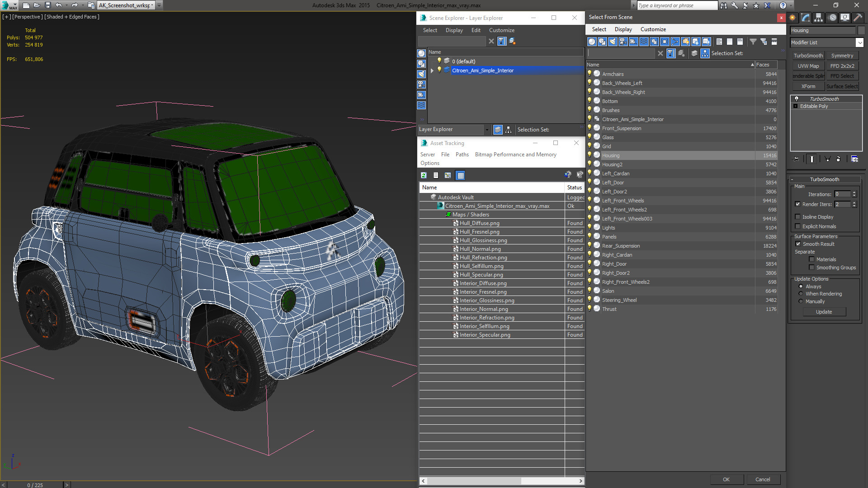Open Edit menu in Scene Explorer
Screen dimensions: 868x488
click(476, 30)
